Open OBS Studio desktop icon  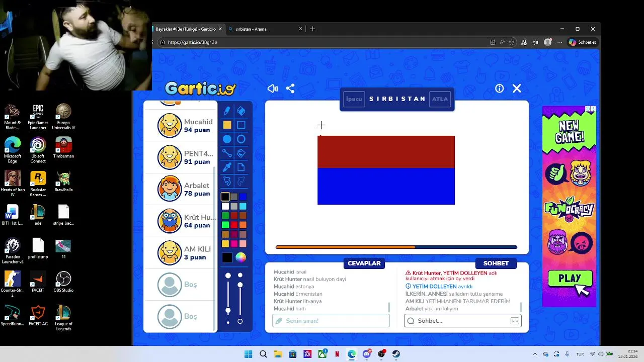tap(63, 282)
